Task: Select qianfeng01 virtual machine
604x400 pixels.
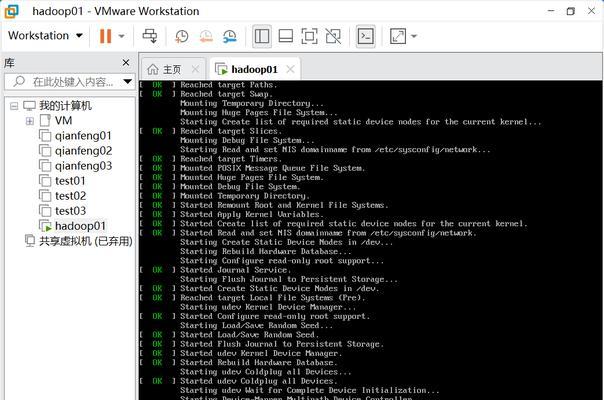Action: click(x=83, y=136)
